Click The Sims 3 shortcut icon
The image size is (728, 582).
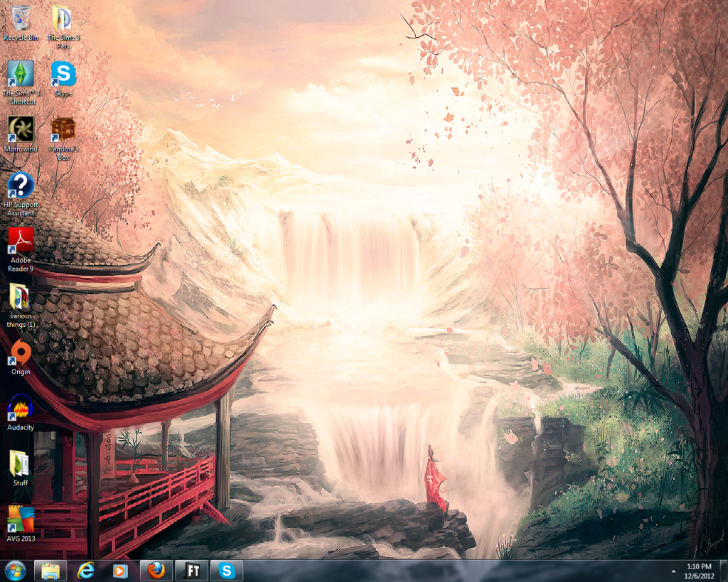pyautogui.click(x=21, y=74)
